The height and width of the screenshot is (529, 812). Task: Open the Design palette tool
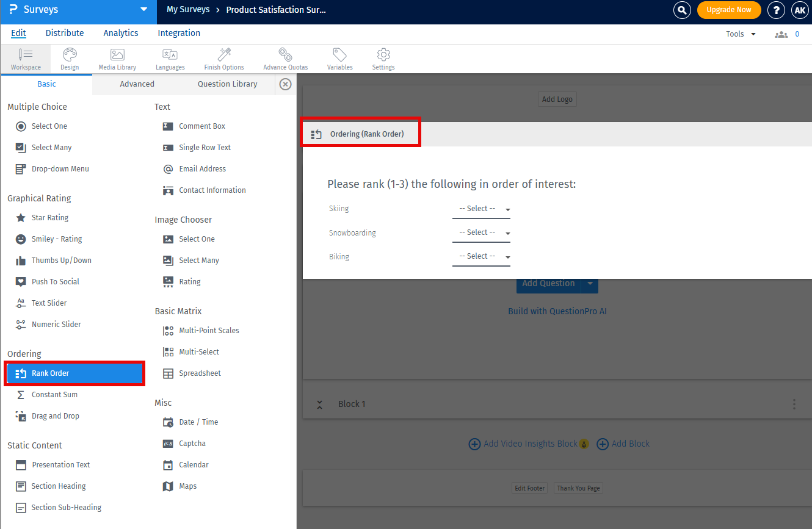point(70,59)
